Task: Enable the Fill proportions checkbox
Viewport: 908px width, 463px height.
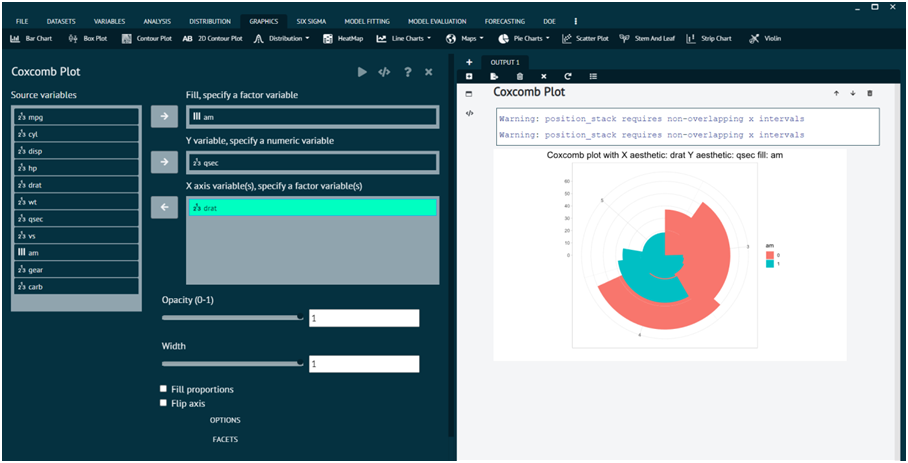Action: tap(163, 389)
